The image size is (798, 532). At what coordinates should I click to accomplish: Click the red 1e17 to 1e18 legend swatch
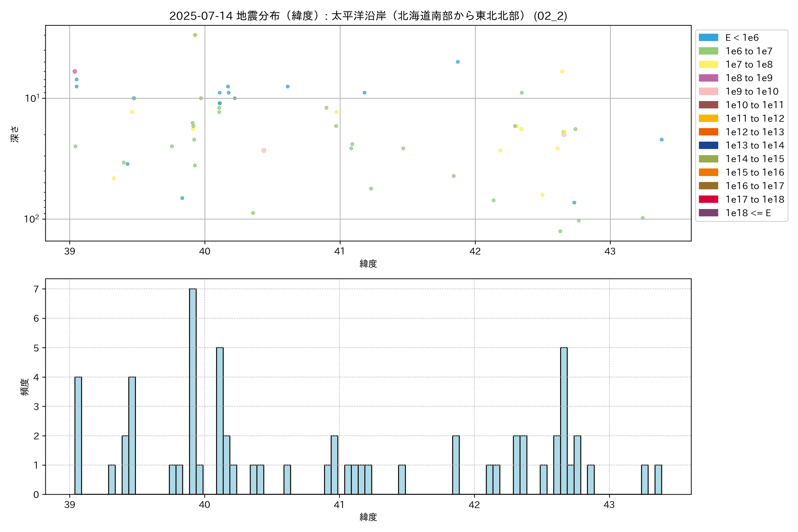point(708,199)
